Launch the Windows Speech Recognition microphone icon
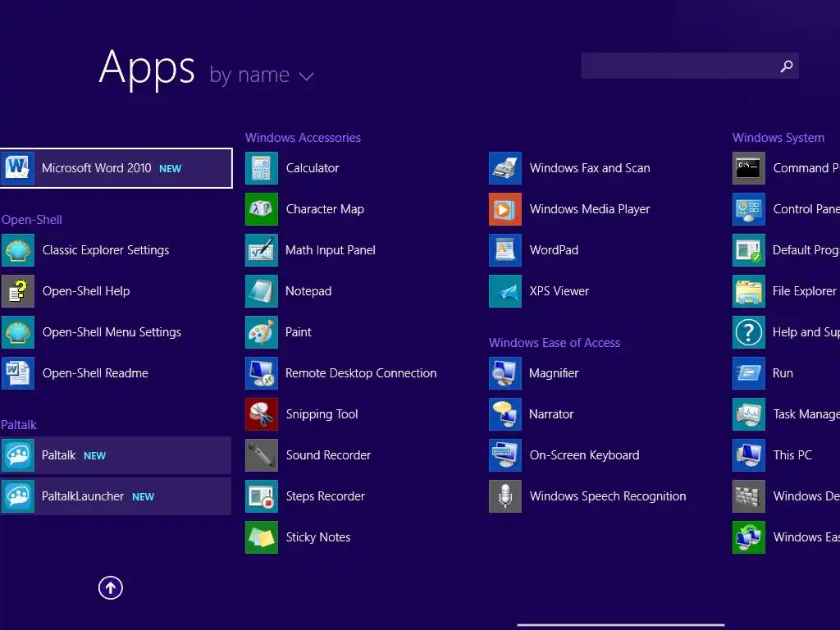 tap(505, 496)
